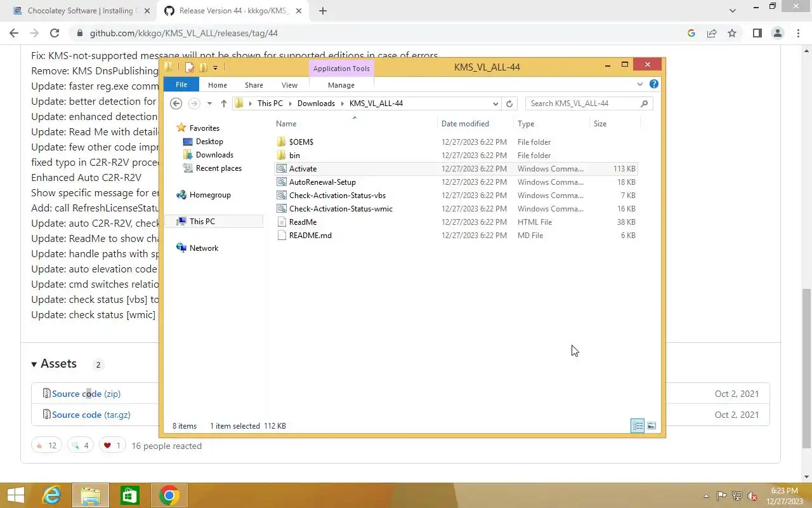Expand the address bar previous locations dropdown
Viewport: 812px width, 508px height.
coord(495,104)
